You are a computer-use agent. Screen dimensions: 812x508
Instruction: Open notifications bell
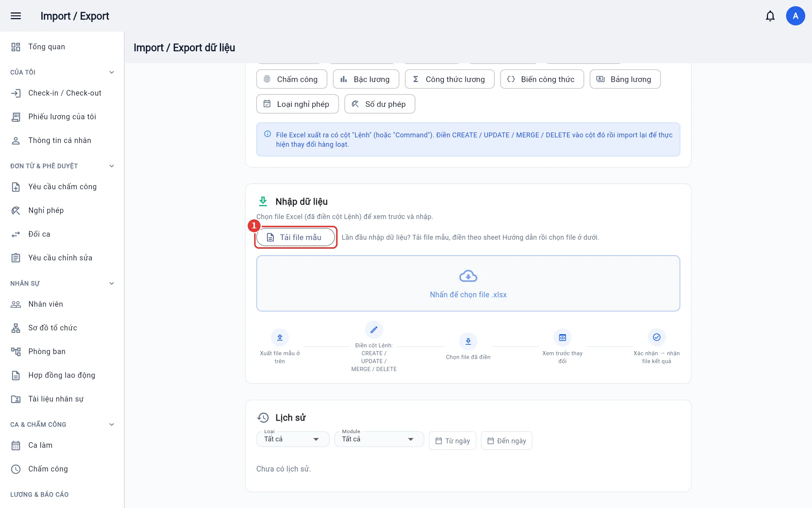pos(770,16)
